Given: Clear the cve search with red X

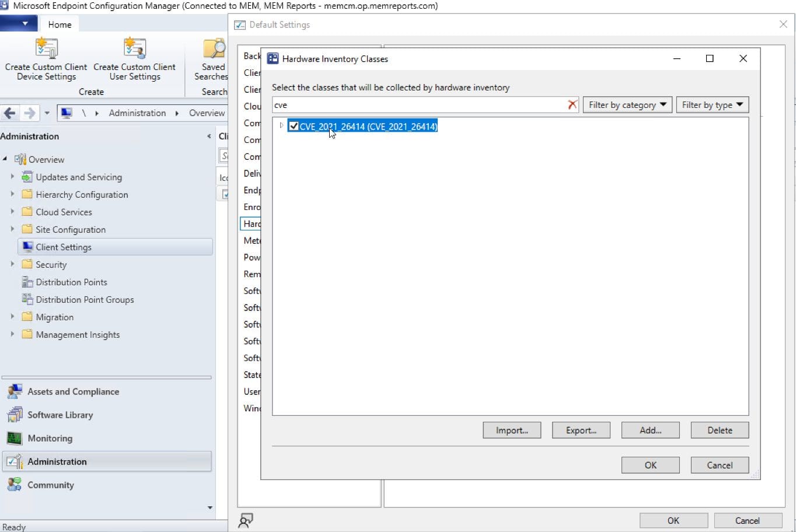Looking at the screenshot, I should click(572, 105).
